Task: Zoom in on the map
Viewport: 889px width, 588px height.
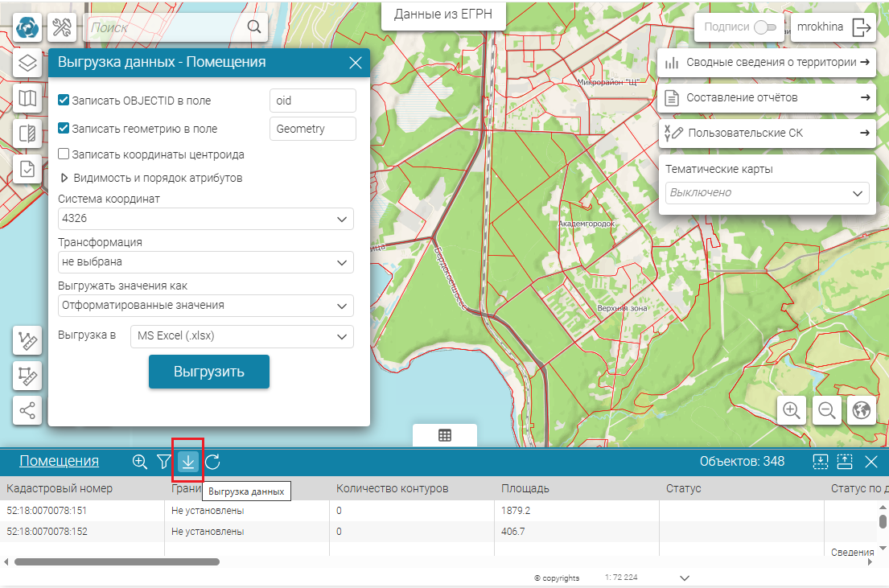Action: [x=792, y=410]
